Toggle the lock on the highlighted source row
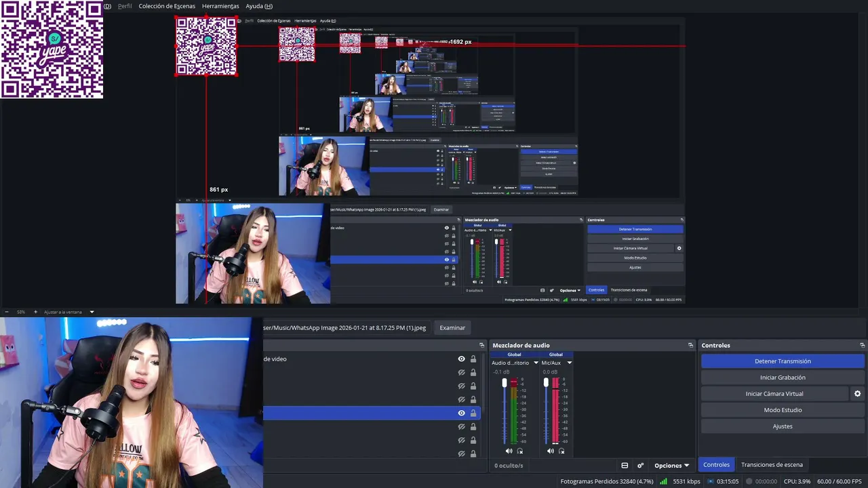The width and height of the screenshot is (868, 488). 473,413
